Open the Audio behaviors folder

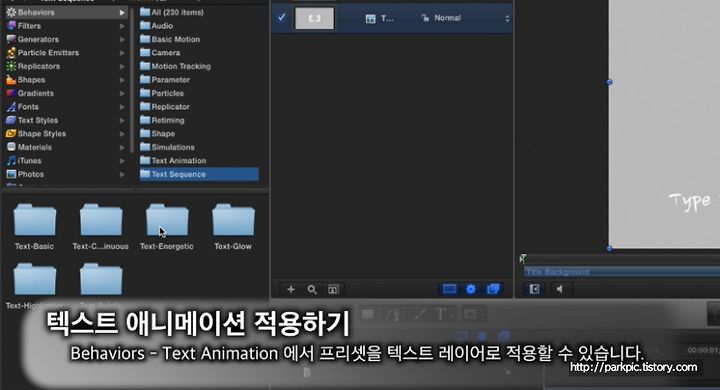(157, 26)
